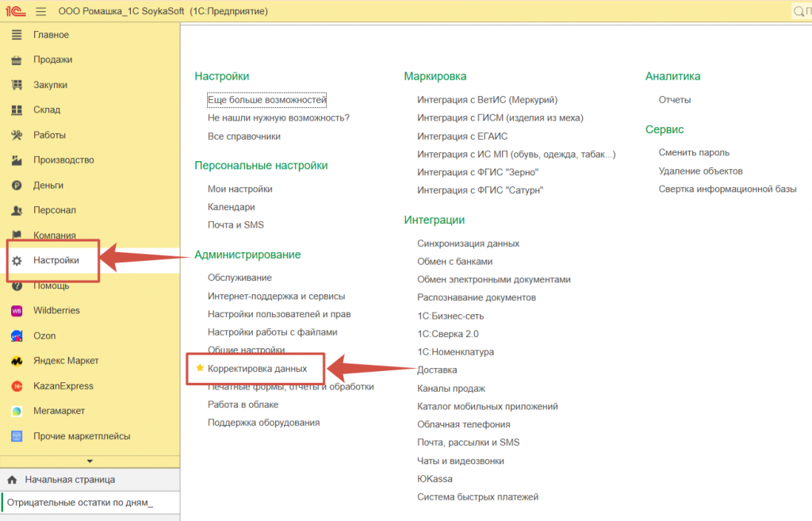Click the Деньги coin icon

17,186
